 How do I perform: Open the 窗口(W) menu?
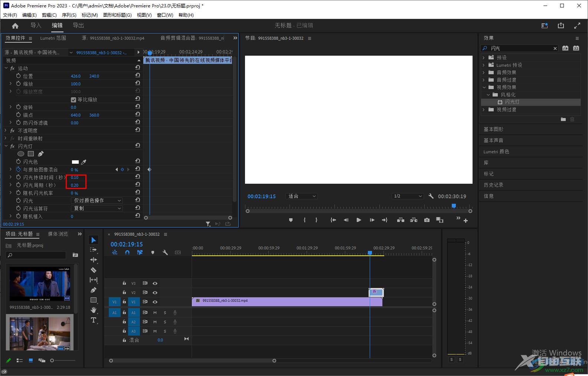point(165,15)
